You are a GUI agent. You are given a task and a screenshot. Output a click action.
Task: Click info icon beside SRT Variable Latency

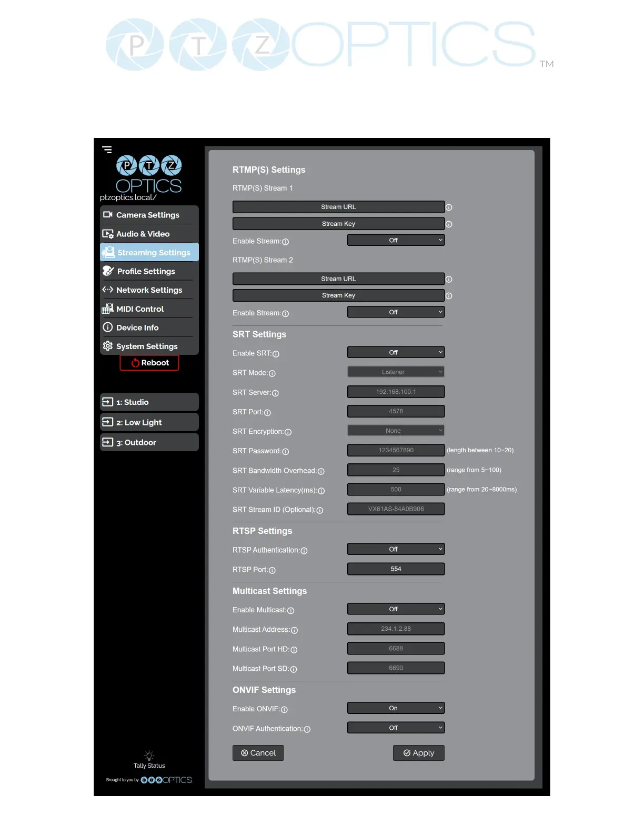point(321,491)
